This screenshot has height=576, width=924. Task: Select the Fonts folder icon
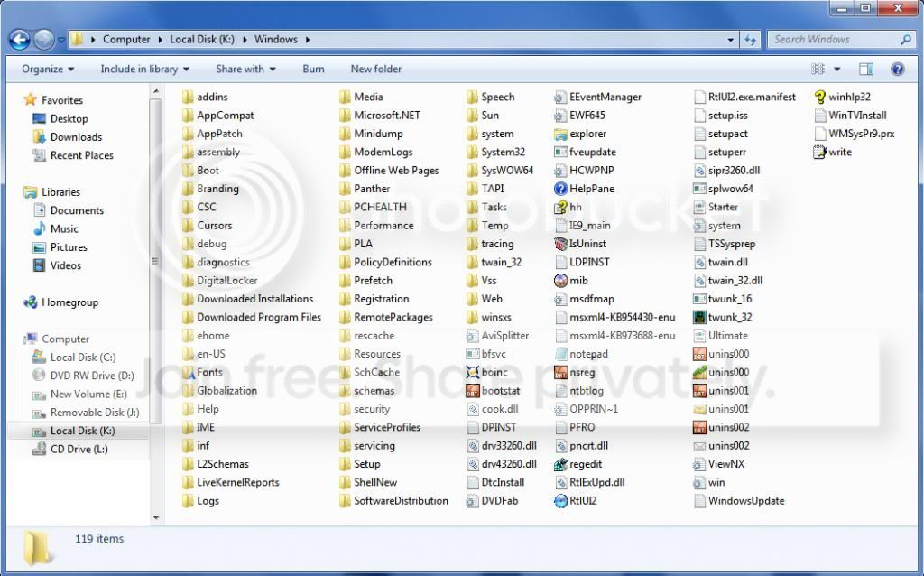click(188, 372)
